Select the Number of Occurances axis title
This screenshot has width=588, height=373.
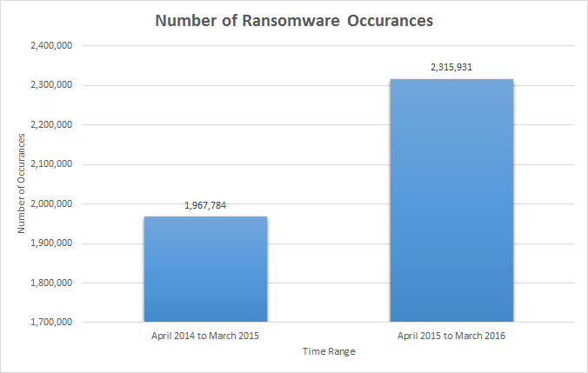coord(22,183)
